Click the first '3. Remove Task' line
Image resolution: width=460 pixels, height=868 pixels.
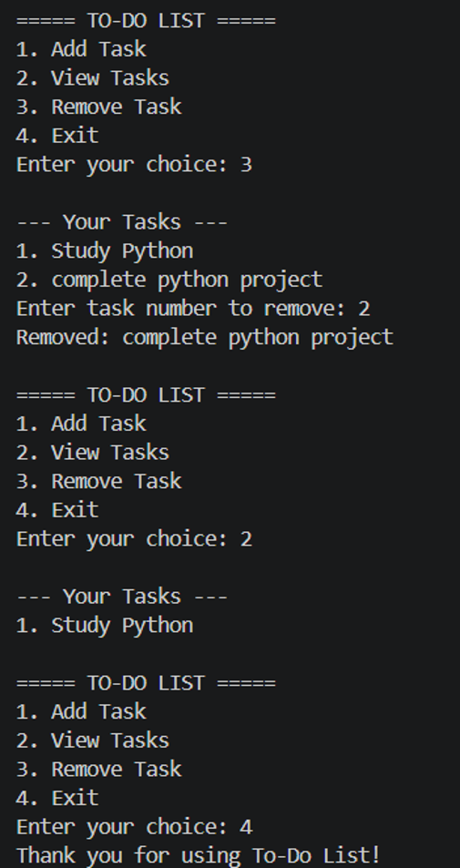(99, 107)
